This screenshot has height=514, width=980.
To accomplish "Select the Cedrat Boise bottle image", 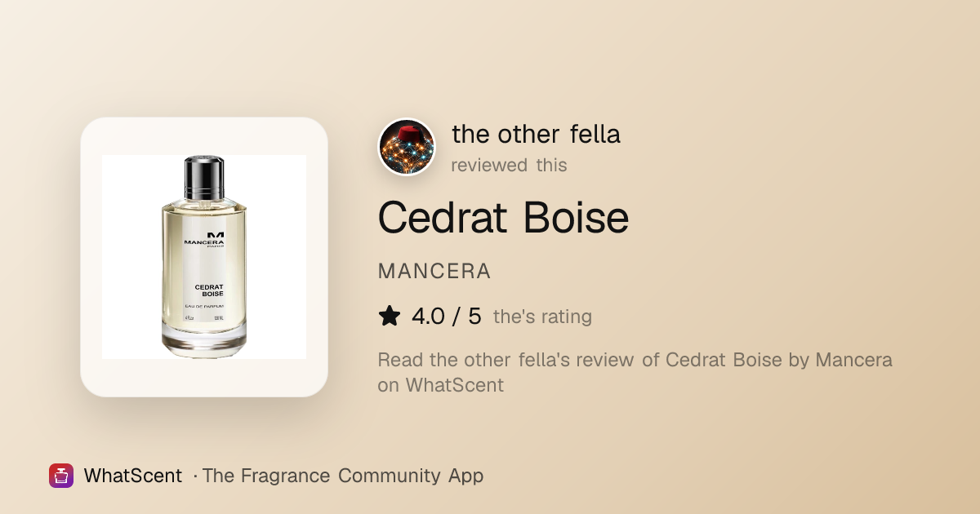I will tap(204, 257).
